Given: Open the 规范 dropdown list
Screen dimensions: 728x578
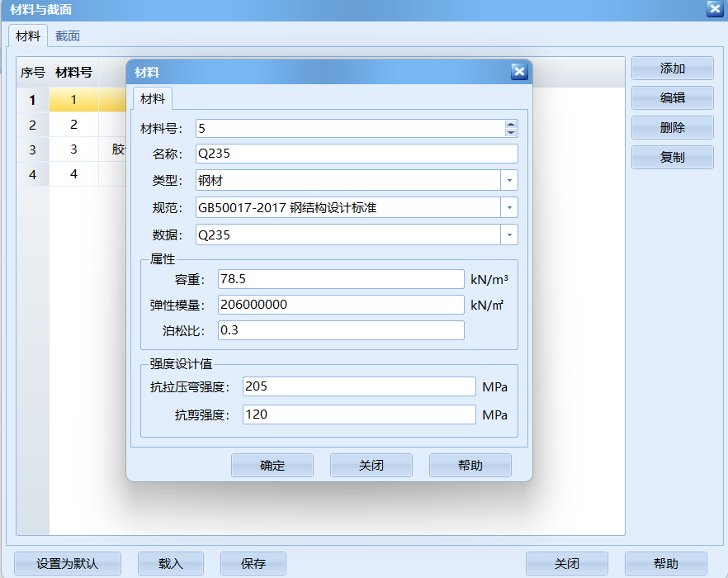Looking at the screenshot, I should (x=509, y=207).
